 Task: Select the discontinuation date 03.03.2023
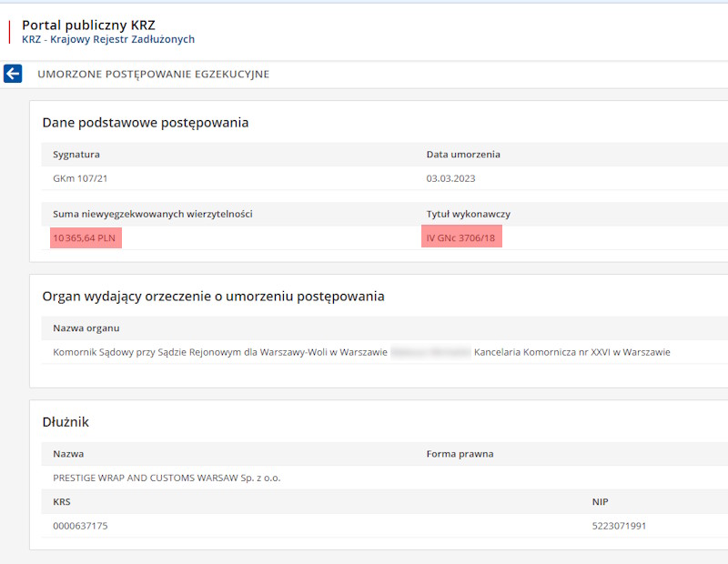450,178
